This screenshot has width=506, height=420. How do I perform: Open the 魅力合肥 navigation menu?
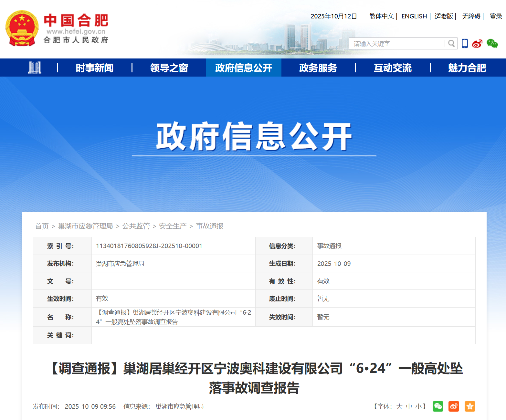click(x=467, y=68)
